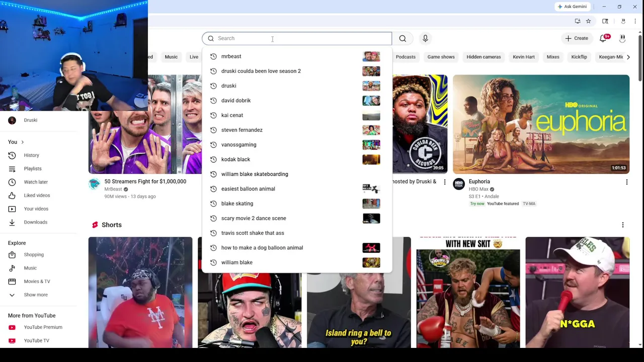Open the Euphoria video thumbnail
This screenshot has width=644, height=362.
click(541, 124)
